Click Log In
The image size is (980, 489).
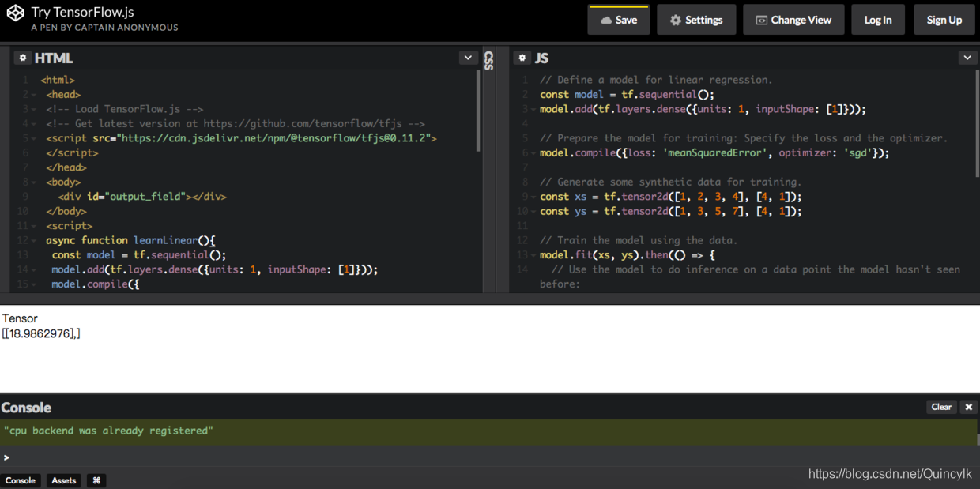pos(878,20)
